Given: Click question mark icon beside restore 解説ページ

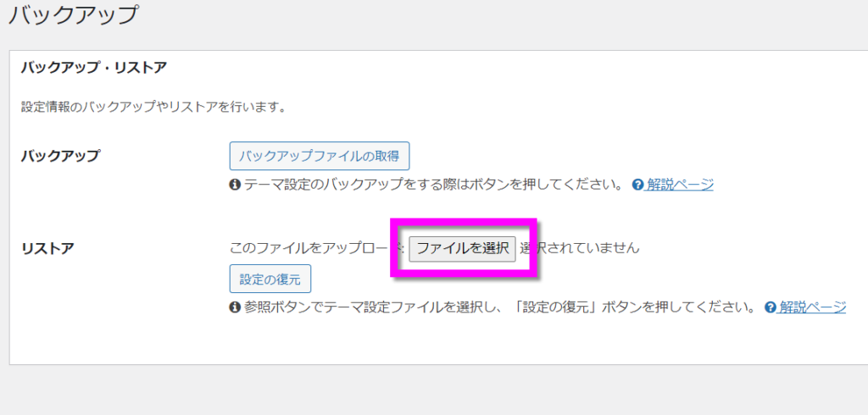Looking at the screenshot, I should tap(771, 307).
